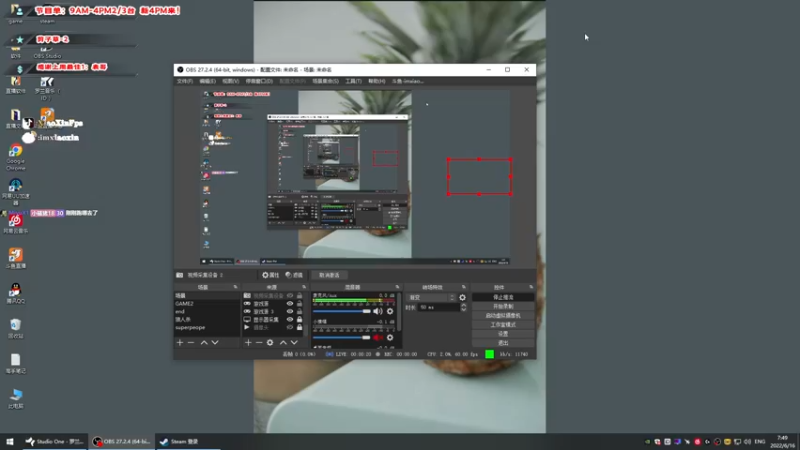Pop out the Audio Mixer dock
Image resolution: width=800 pixels, height=450 pixels.
click(397, 287)
